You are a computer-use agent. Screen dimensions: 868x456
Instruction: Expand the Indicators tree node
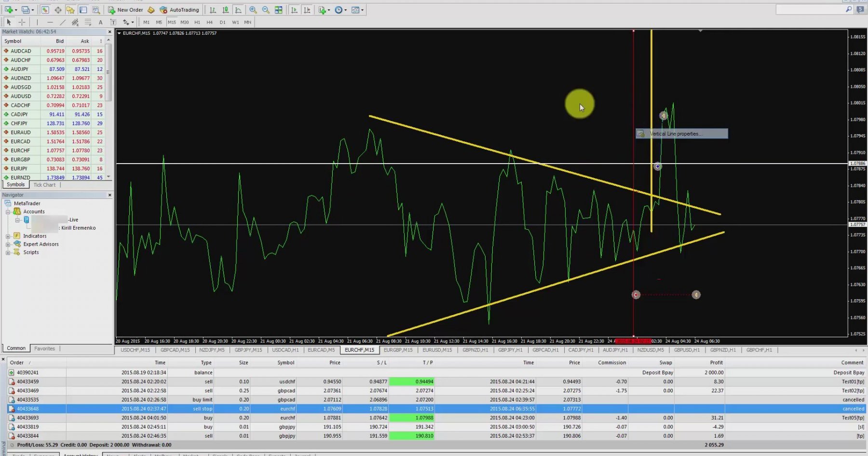coord(8,236)
